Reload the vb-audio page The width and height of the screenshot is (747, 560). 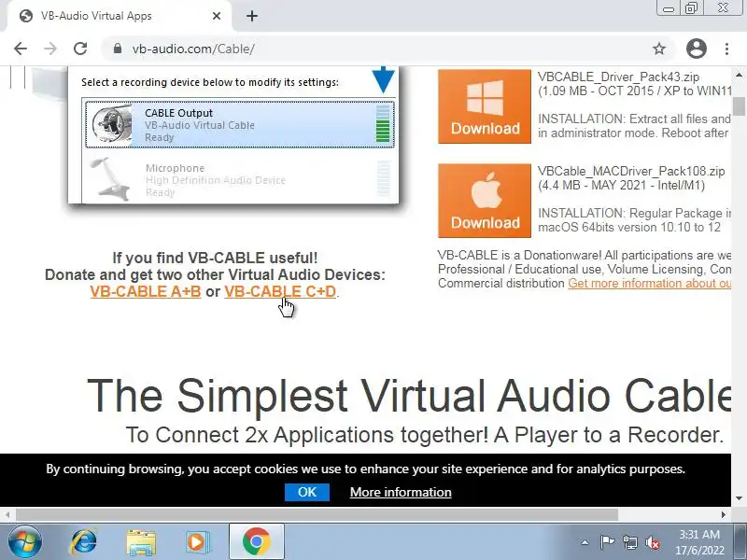click(80, 49)
